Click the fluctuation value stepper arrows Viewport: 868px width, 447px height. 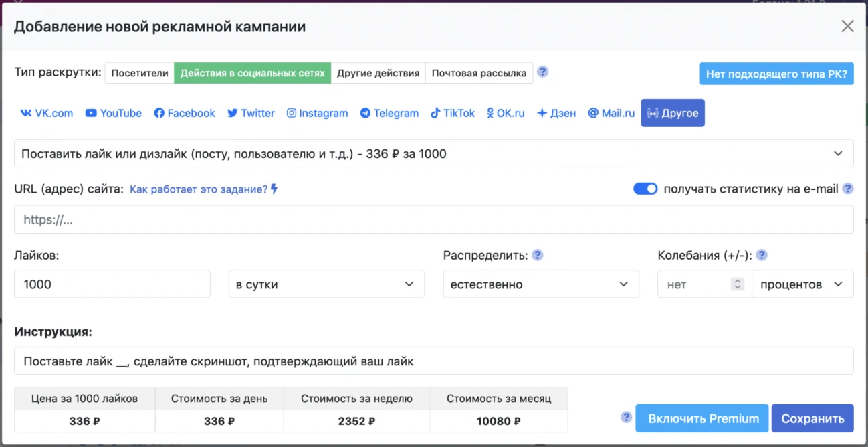738,284
